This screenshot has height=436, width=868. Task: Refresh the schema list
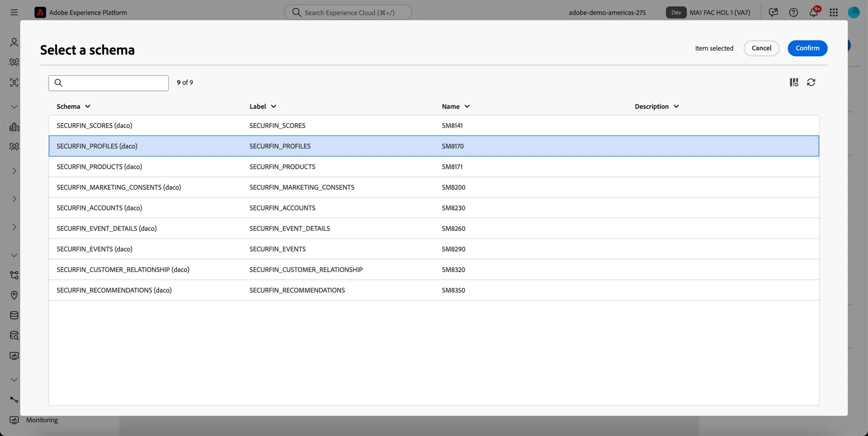click(811, 82)
